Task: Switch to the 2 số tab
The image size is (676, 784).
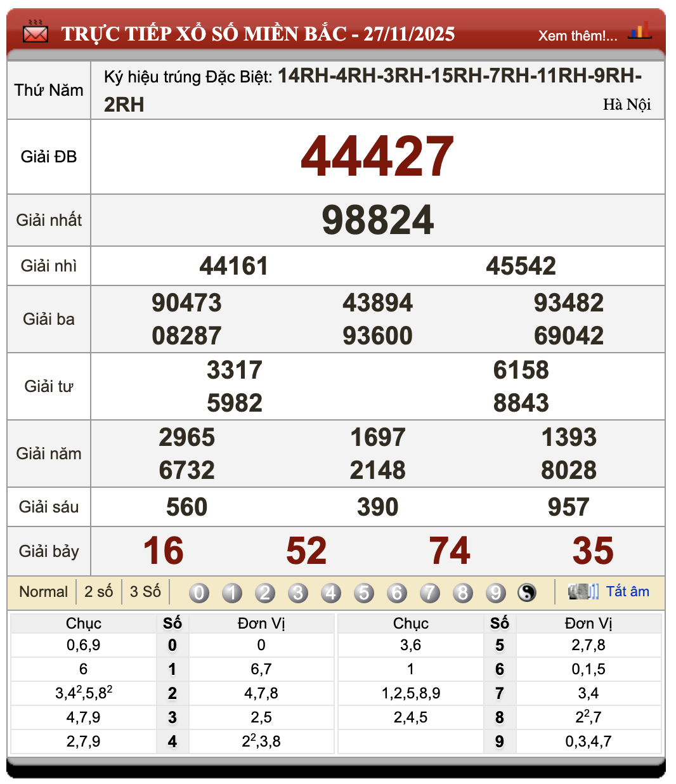Action: [x=99, y=591]
